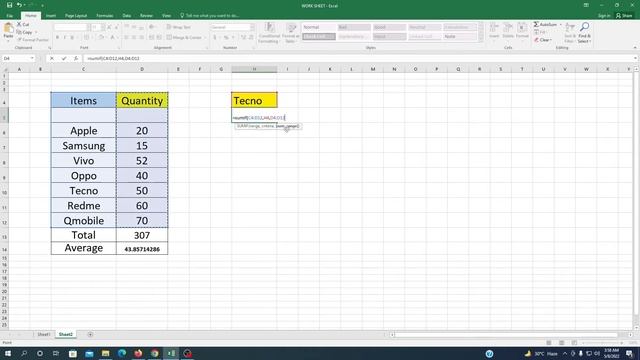Open the View tab
Viewport: 640px width, 360px height.
pyautogui.click(x=166, y=16)
